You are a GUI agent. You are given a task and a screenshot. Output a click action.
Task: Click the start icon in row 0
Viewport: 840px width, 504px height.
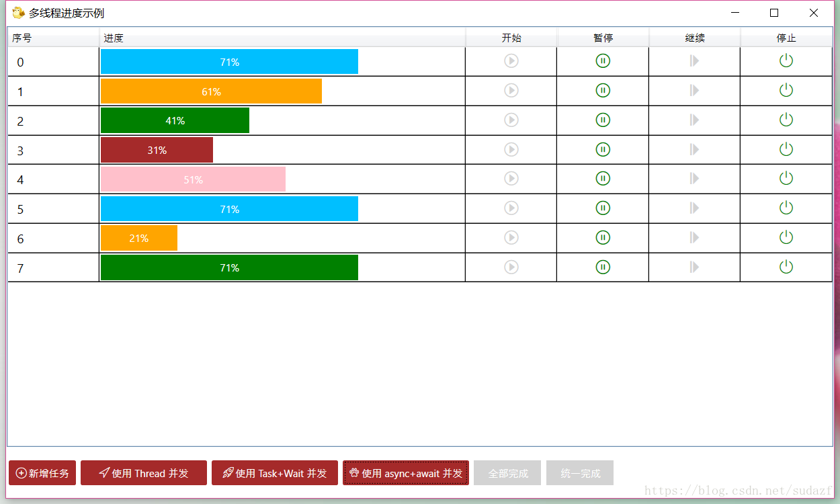click(x=511, y=61)
